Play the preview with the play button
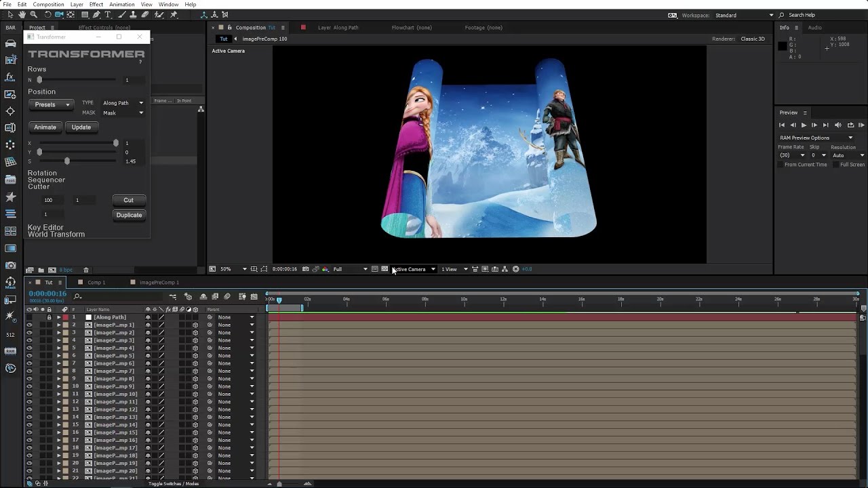Viewport: 868px width, 488px height. (804, 125)
